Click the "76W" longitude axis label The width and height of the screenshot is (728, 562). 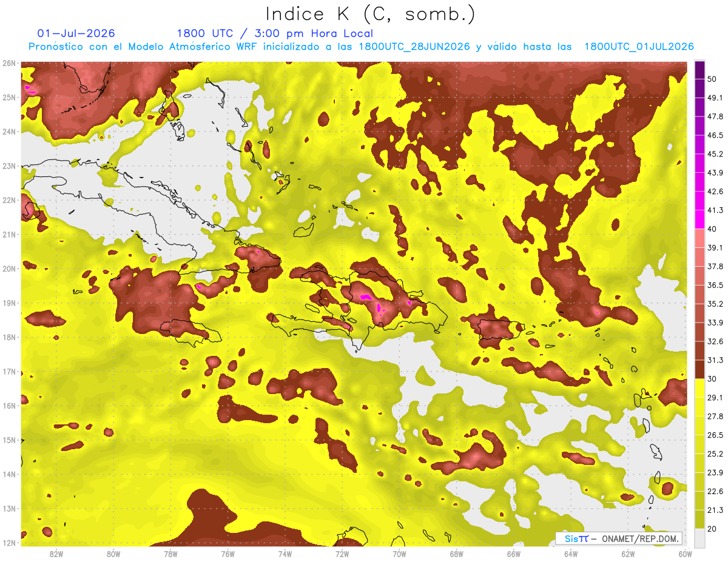click(227, 554)
